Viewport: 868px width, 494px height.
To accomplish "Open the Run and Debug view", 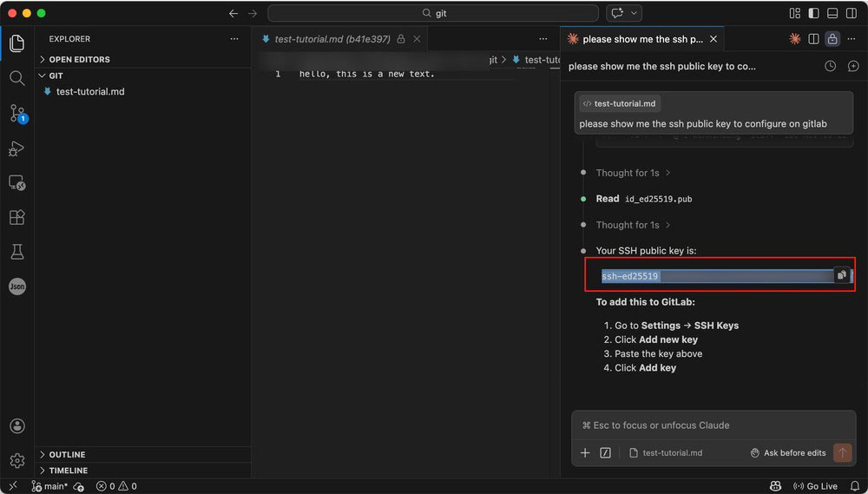I will 16,148.
